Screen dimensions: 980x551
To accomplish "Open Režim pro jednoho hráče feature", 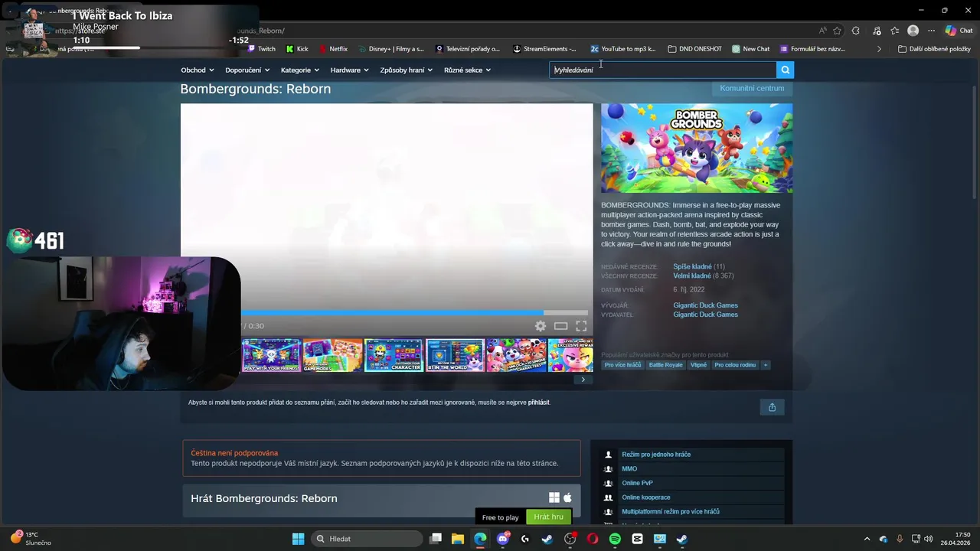I will [x=656, y=455].
